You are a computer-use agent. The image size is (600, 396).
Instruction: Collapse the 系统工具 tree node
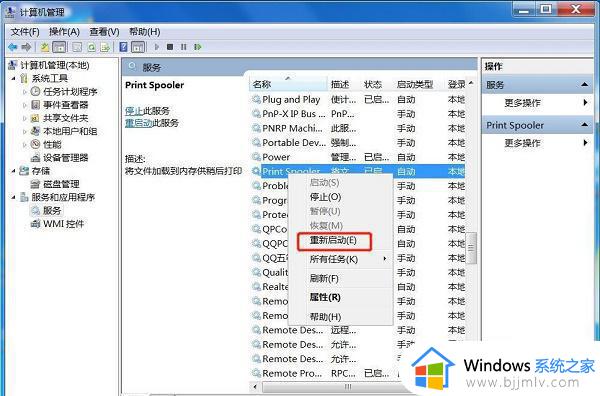[13, 79]
